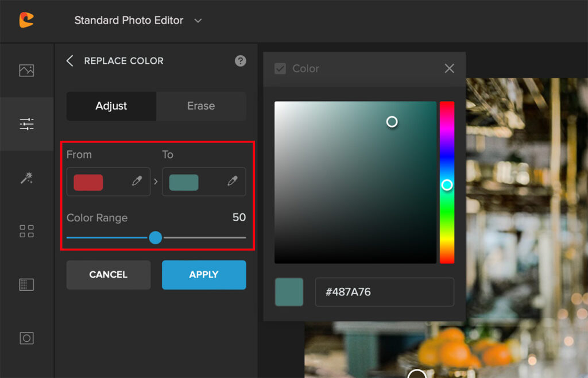Open the Replace Color help icon
Image resolution: width=588 pixels, height=378 pixels.
[x=241, y=61]
